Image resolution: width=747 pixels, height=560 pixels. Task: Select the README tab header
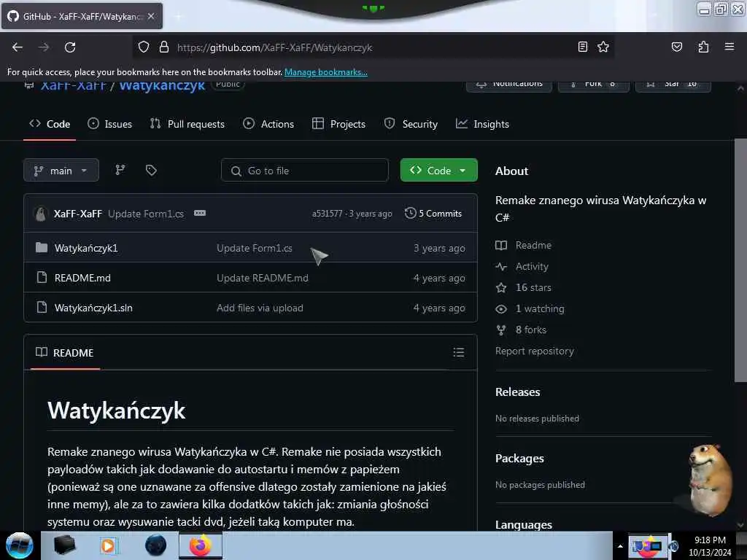coord(65,353)
